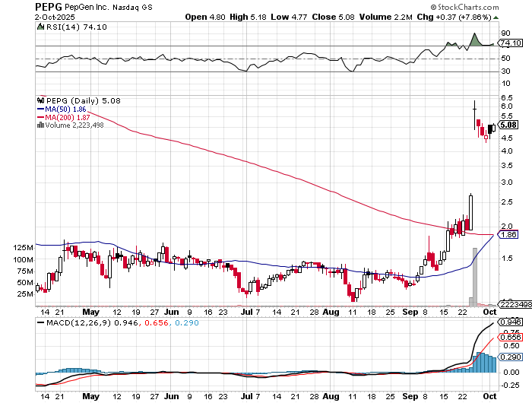
Task: Click the 30 label on RSI axis
Action: tap(505, 71)
